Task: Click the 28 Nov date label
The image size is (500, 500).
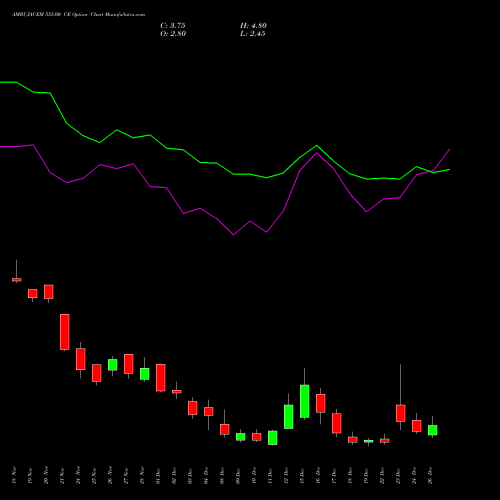Action: coord(142,475)
